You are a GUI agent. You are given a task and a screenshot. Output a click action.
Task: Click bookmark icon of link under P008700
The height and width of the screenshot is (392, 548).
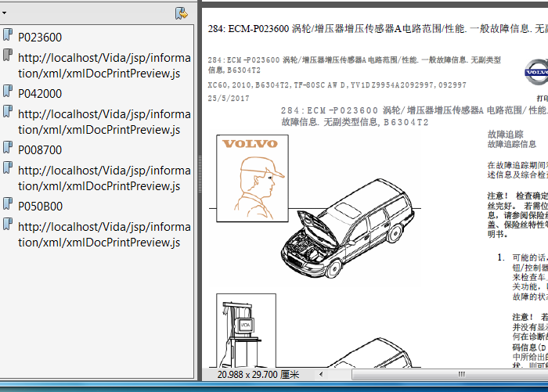[x=8, y=167]
